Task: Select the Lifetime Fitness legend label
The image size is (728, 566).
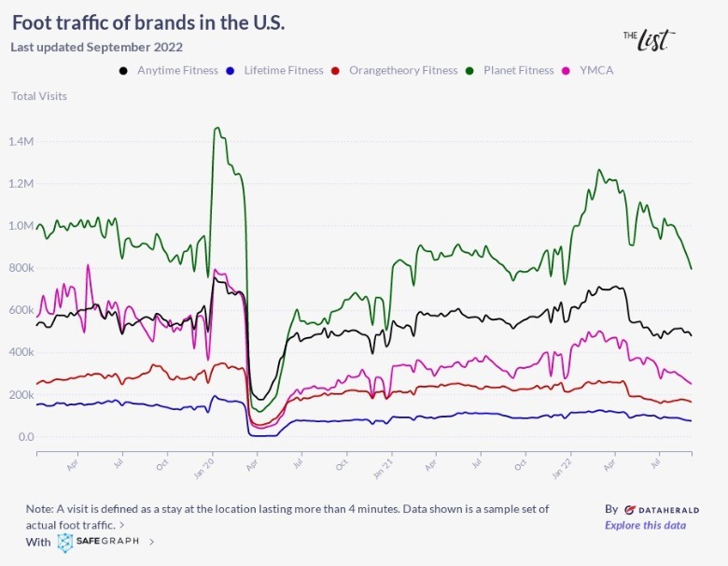Action: 284,71
